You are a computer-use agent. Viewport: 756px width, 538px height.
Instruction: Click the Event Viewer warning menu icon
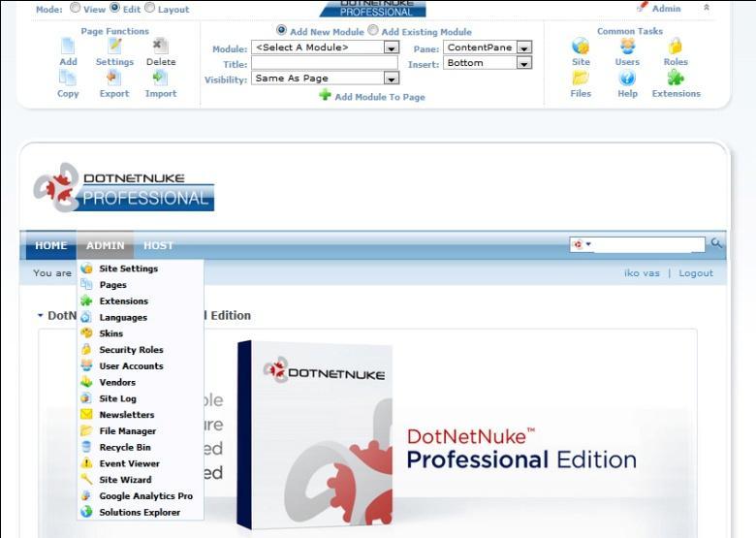pos(87,463)
